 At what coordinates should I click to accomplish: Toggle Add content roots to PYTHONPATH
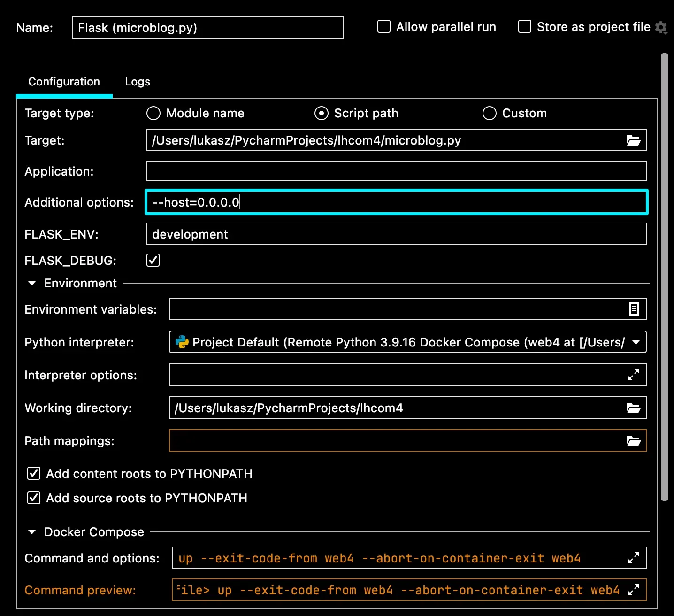pos(34,473)
